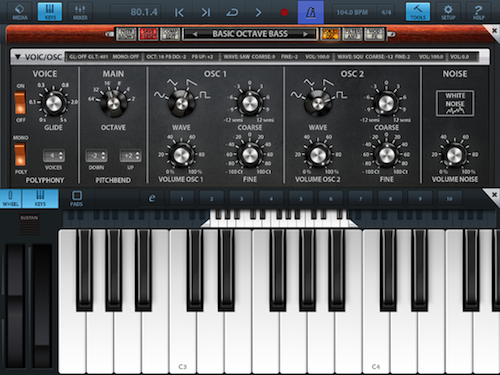Open the Tools panel
The width and height of the screenshot is (500, 375).
418,12
